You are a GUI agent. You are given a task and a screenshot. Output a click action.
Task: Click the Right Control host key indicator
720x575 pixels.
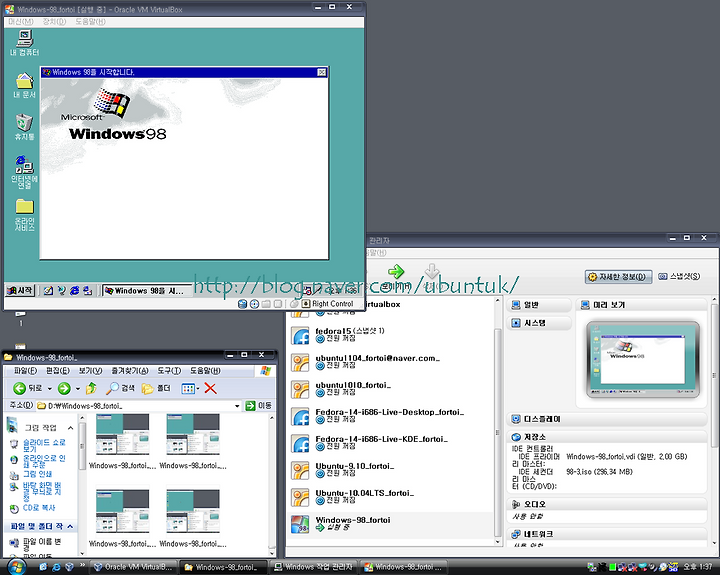(x=328, y=304)
